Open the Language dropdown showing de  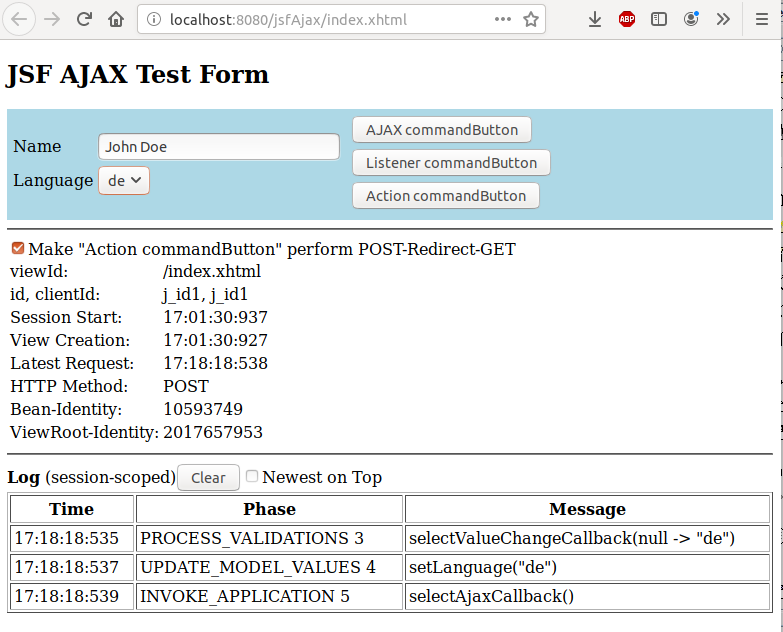[124, 180]
